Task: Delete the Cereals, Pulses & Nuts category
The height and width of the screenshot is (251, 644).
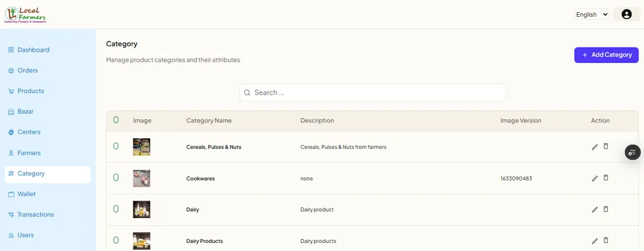Action: (606, 146)
